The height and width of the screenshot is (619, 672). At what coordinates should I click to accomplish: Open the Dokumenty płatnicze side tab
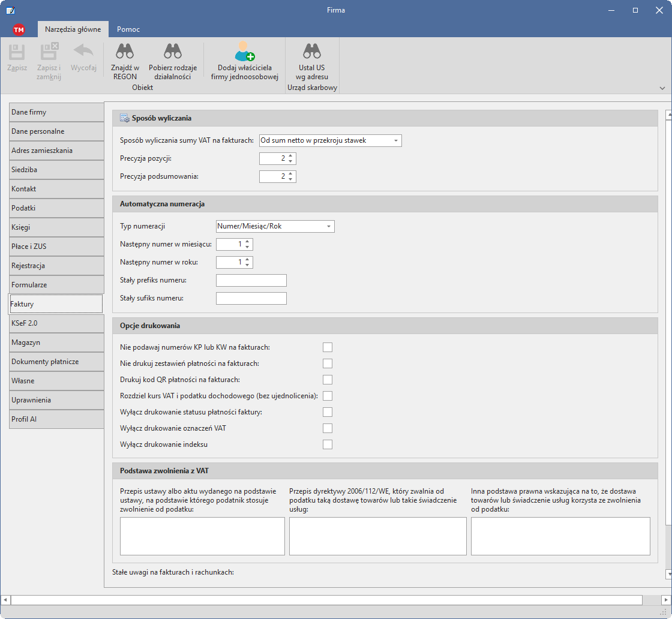(x=56, y=362)
